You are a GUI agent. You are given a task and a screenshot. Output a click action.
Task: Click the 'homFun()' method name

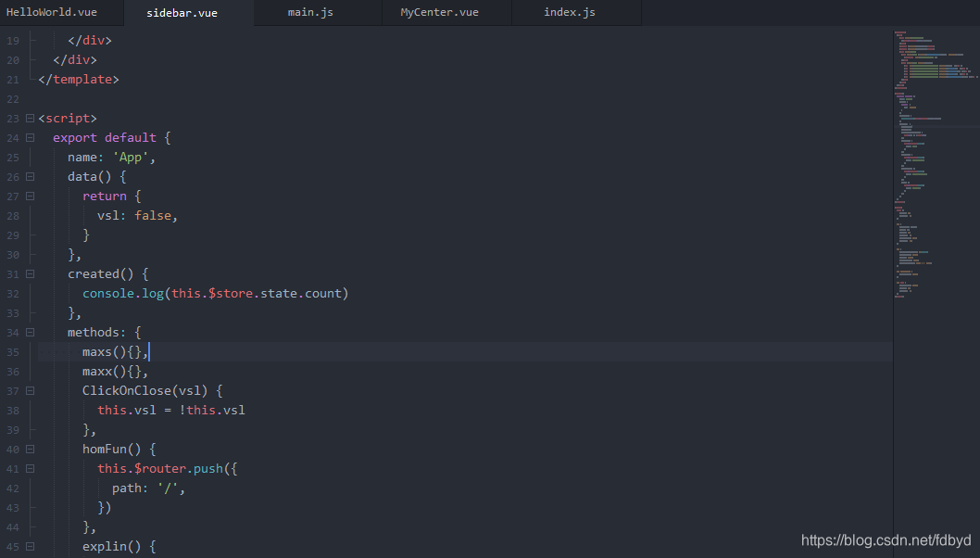(x=112, y=450)
